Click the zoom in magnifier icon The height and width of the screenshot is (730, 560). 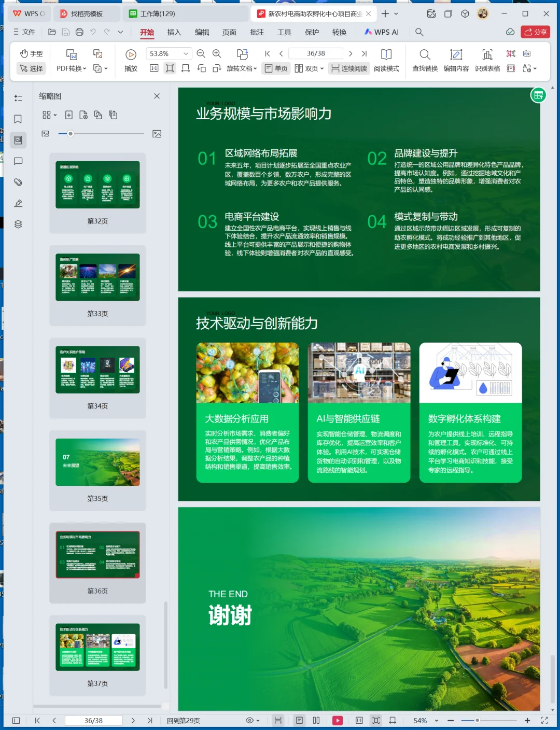(x=217, y=53)
